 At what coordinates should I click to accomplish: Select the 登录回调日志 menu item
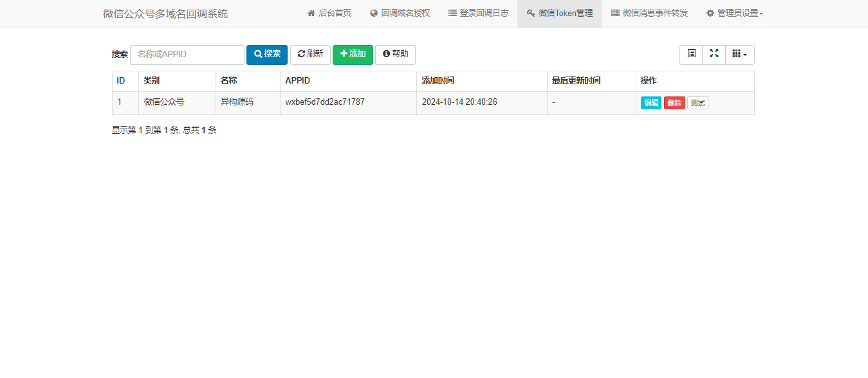tap(479, 13)
